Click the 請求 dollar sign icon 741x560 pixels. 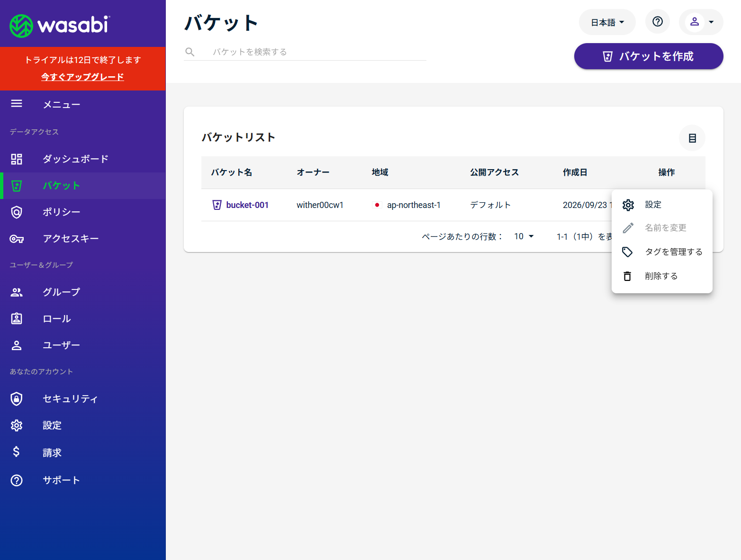17,452
